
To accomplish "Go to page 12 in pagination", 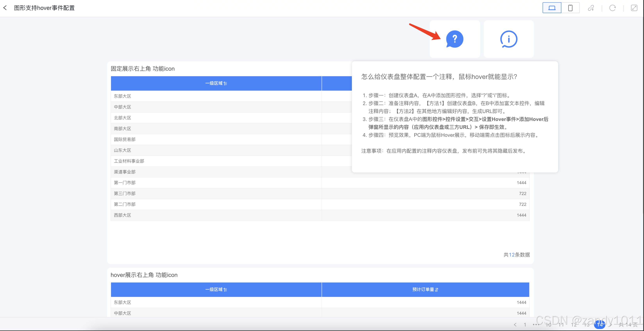I will click(x=574, y=325).
